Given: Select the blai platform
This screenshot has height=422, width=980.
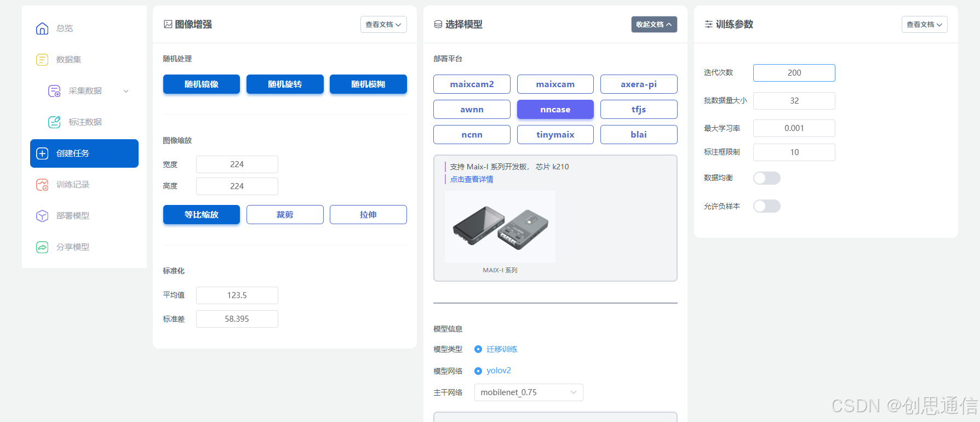Looking at the screenshot, I should pyautogui.click(x=639, y=135).
